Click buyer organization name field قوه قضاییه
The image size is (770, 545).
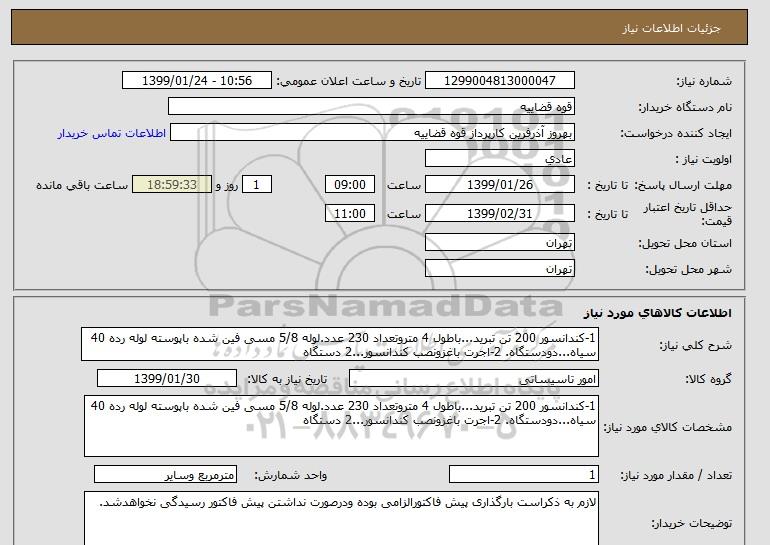tap(371, 107)
